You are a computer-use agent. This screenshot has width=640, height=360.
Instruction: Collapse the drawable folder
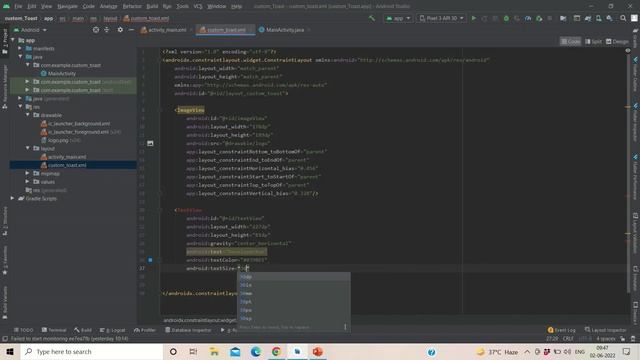pyautogui.click(x=27, y=115)
